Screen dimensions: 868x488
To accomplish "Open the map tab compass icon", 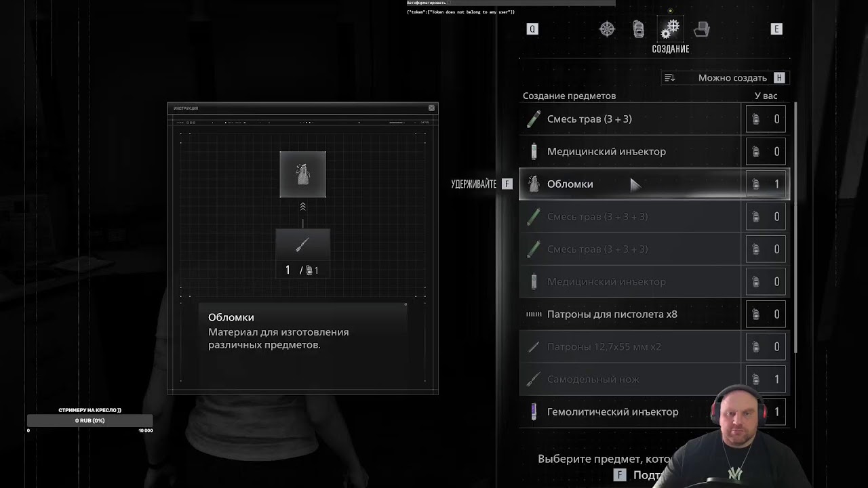I will [x=607, y=29].
